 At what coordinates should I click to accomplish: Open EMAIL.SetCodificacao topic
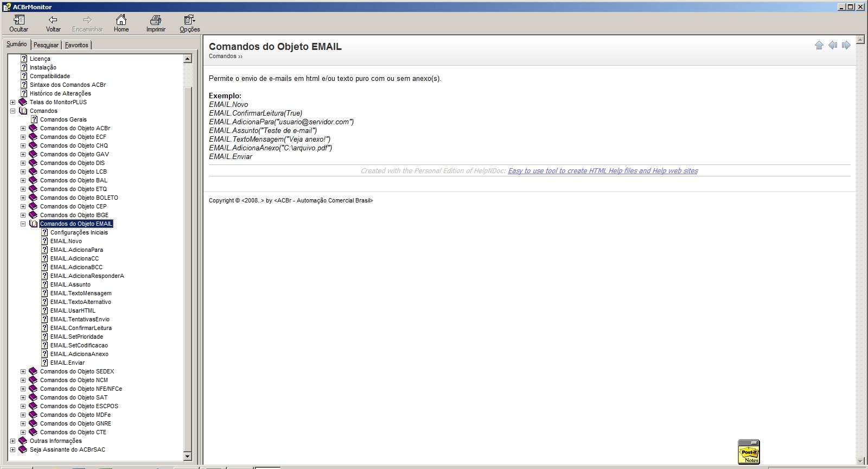pyautogui.click(x=79, y=345)
